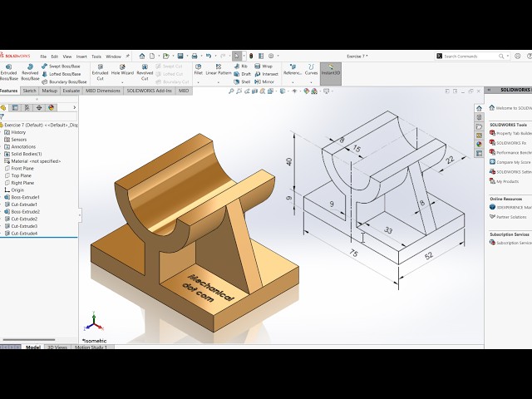The width and height of the screenshot is (532, 399).
Task: Click the Zoom to Fit icon
Action: click(x=231, y=91)
